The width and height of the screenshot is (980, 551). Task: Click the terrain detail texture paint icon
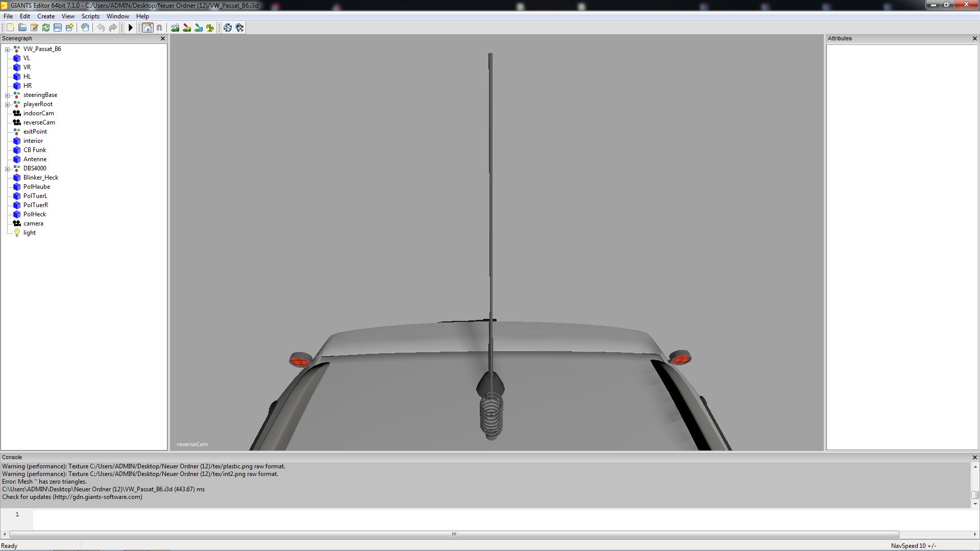tap(187, 28)
